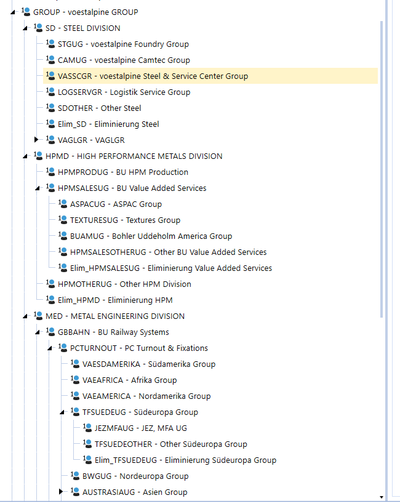Expand the AUSTRASIAUG Asien Group node
Screen dimensions: 400x503
[x=61, y=491]
